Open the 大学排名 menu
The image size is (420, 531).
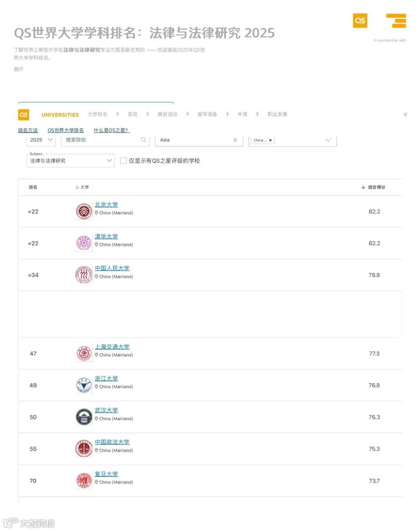point(97,114)
